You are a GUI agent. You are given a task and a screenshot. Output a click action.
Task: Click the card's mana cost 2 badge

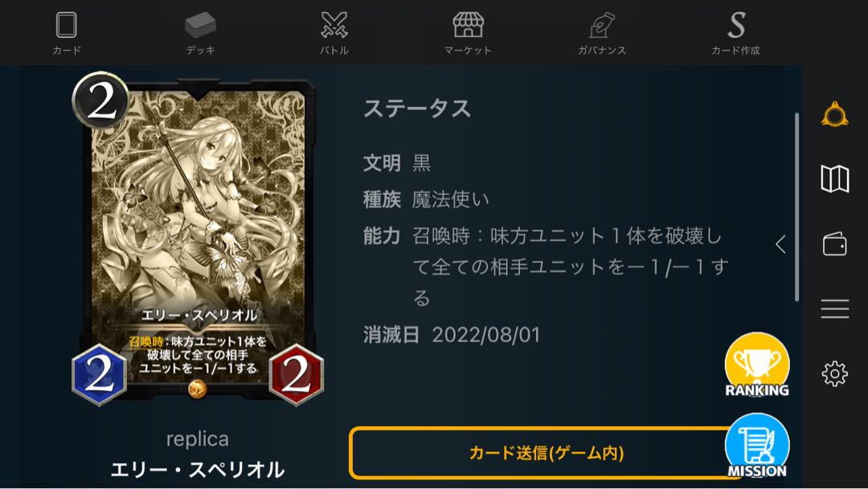100,101
